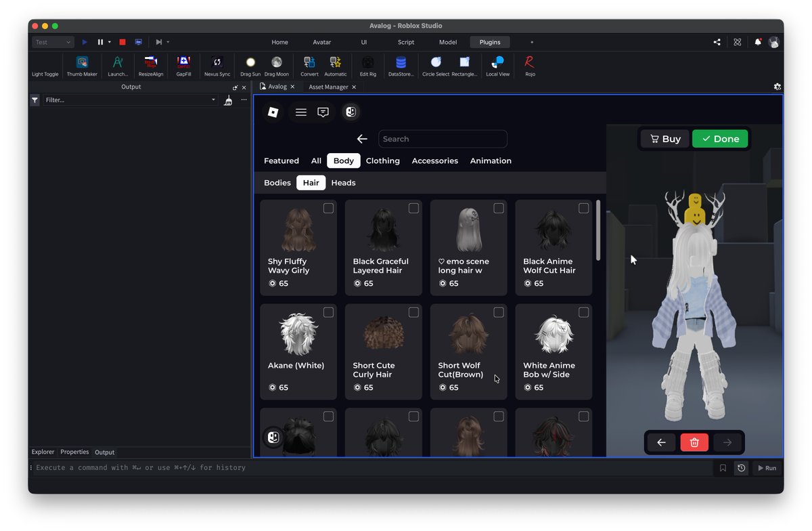Click the Drag Moon tool
This screenshot has height=531, width=812.
tap(277, 66)
